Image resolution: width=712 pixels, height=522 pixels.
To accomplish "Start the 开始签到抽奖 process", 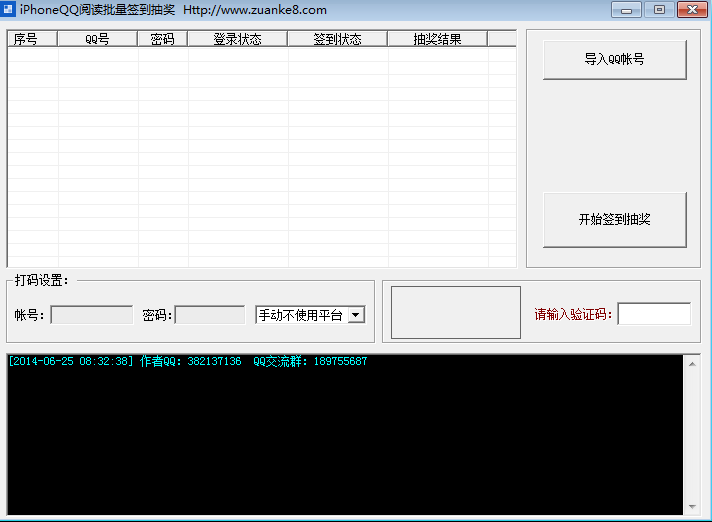I will (x=614, y=220).
